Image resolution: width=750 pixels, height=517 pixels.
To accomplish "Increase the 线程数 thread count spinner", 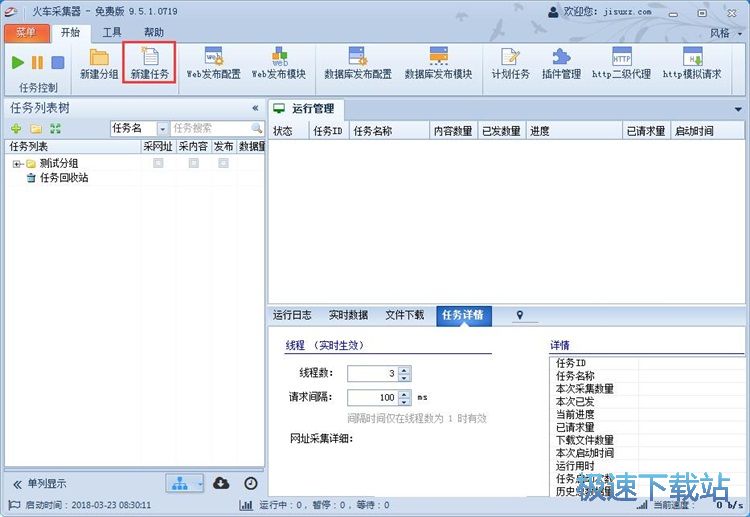I will coord(404,369).
